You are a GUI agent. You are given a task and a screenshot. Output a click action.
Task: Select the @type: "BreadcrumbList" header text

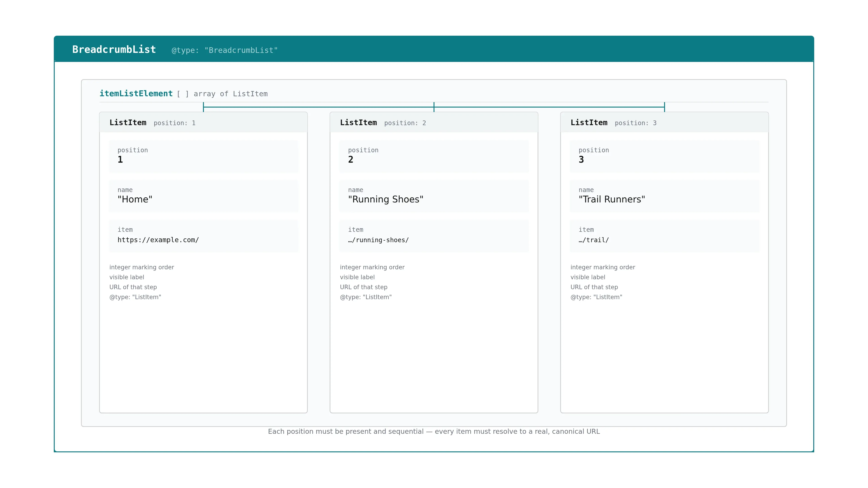coord(225,50)
